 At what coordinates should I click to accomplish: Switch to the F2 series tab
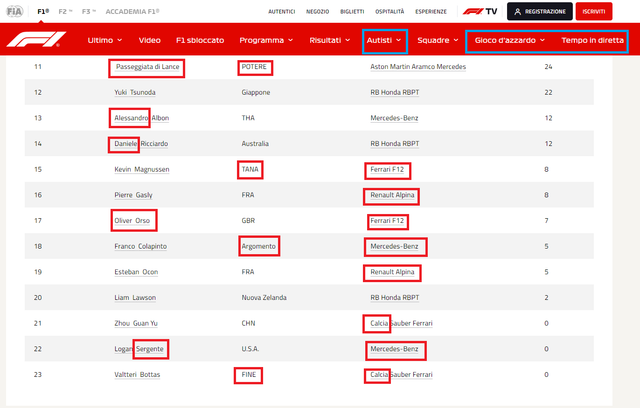point(65,11)
